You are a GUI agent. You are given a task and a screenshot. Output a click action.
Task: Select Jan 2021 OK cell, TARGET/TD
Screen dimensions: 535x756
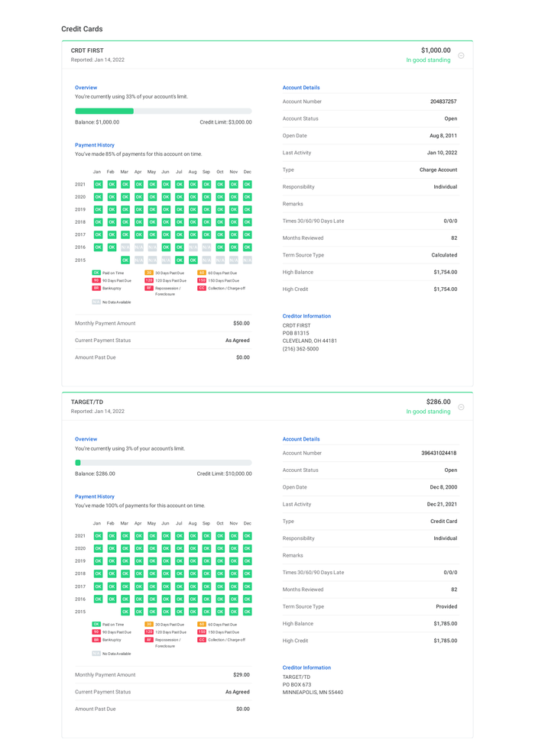tap(98, 536)
